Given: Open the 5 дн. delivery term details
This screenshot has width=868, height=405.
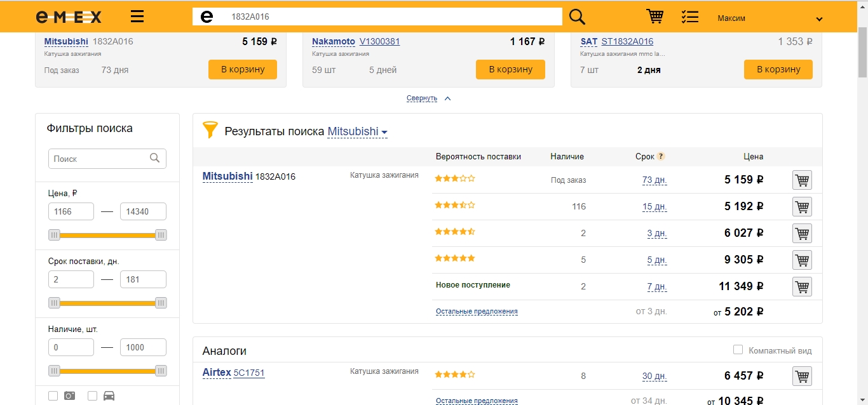Looking at the screenshot, I should 656,260.
